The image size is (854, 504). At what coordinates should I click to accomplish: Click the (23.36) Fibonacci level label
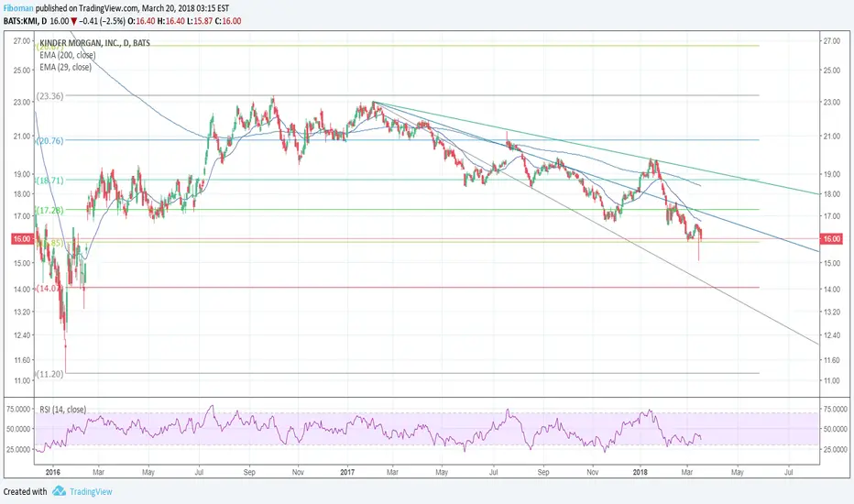49,96
